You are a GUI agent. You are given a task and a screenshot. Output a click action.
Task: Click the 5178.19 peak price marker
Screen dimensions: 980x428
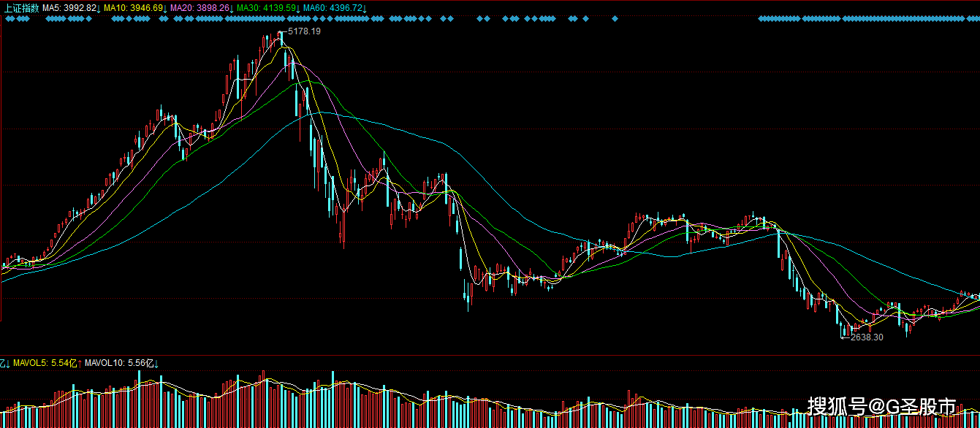[x=304, y=31]
